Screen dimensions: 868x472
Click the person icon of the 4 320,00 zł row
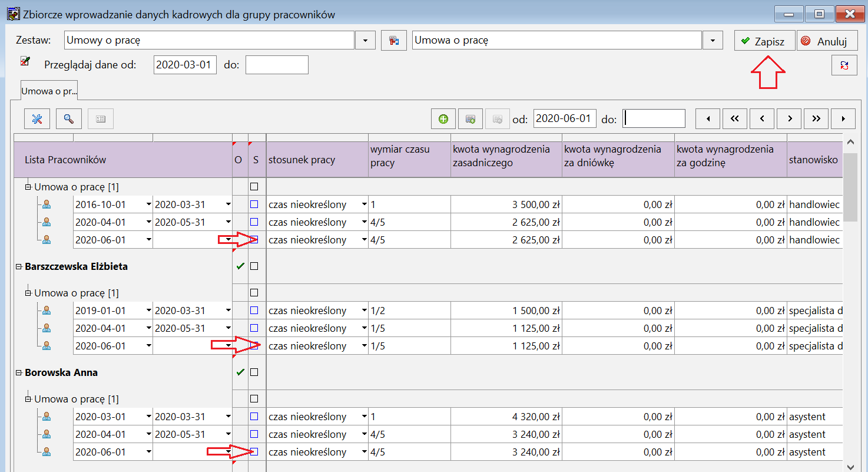pyautogui.click(x=47, y=417)
